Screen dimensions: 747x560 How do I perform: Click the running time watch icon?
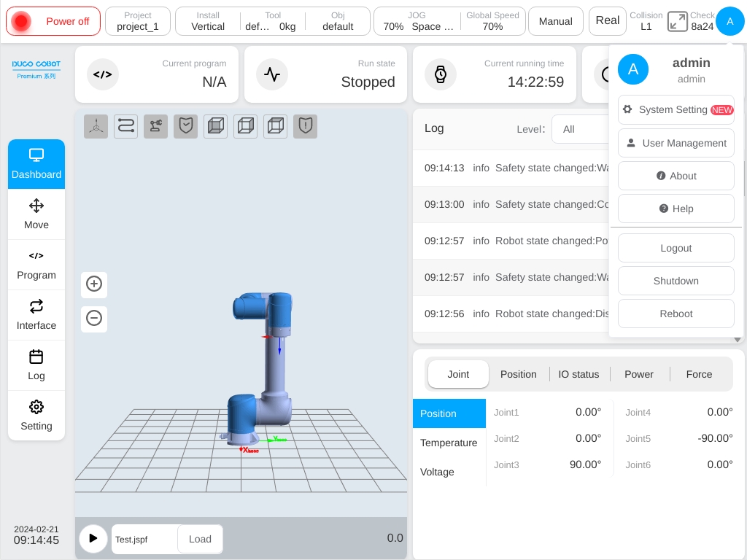pos(441,74)
